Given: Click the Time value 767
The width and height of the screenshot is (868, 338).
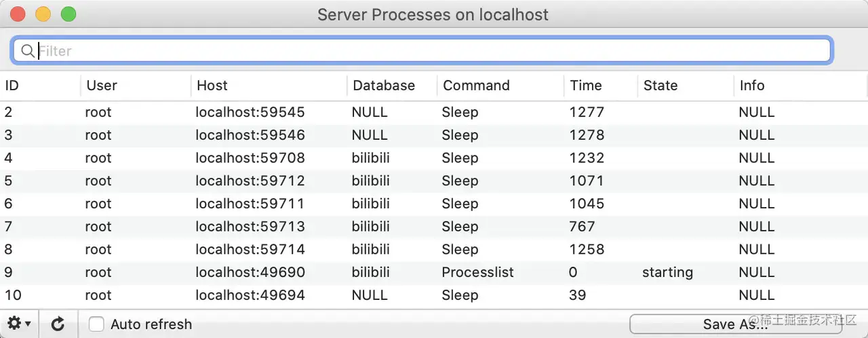Looking at the screenshot, I should (x=582, y=227).
